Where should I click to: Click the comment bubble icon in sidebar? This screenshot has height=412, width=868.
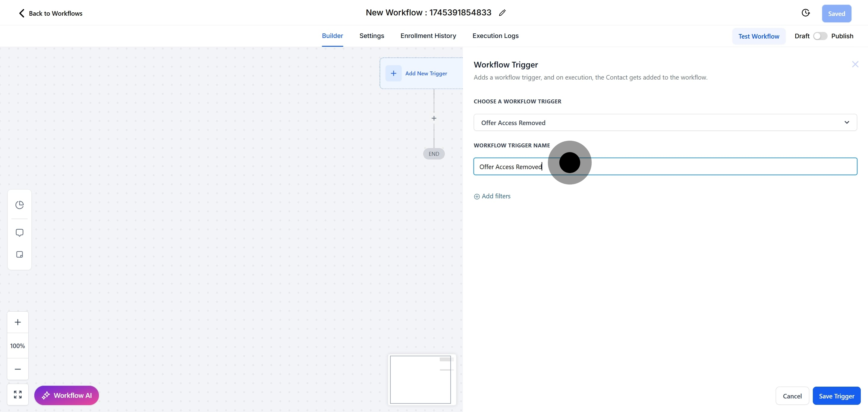[20, 233]
